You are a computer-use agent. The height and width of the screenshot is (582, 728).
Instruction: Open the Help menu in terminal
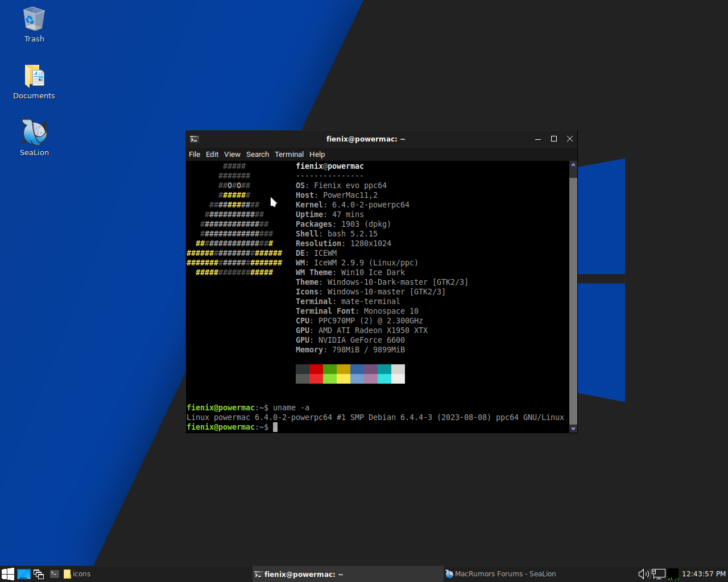317,154
